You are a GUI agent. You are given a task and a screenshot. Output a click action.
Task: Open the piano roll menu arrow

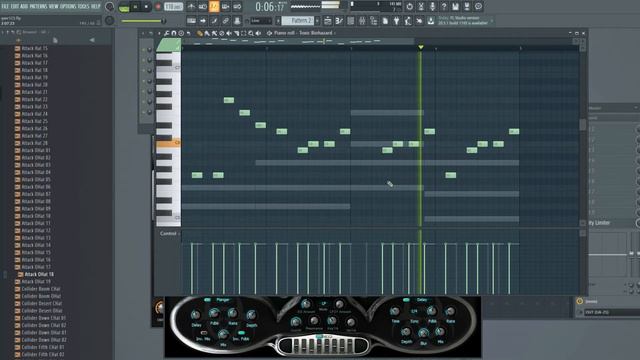[159, 33]
